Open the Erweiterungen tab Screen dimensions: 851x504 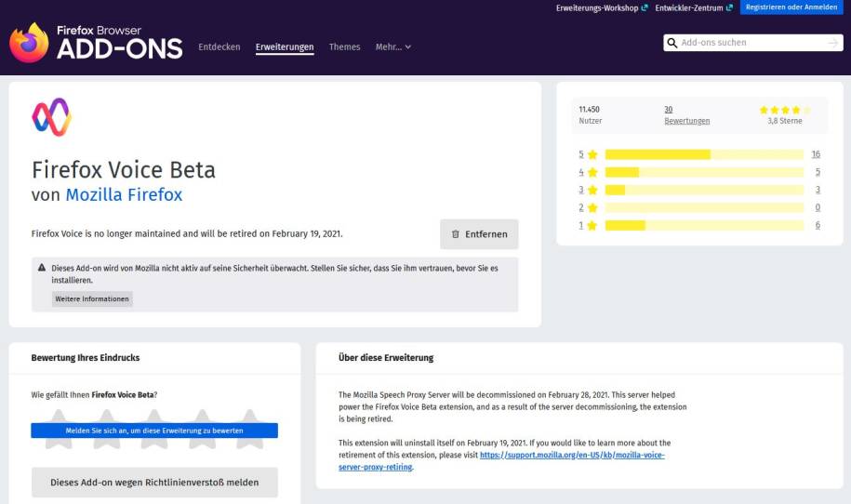285,47
